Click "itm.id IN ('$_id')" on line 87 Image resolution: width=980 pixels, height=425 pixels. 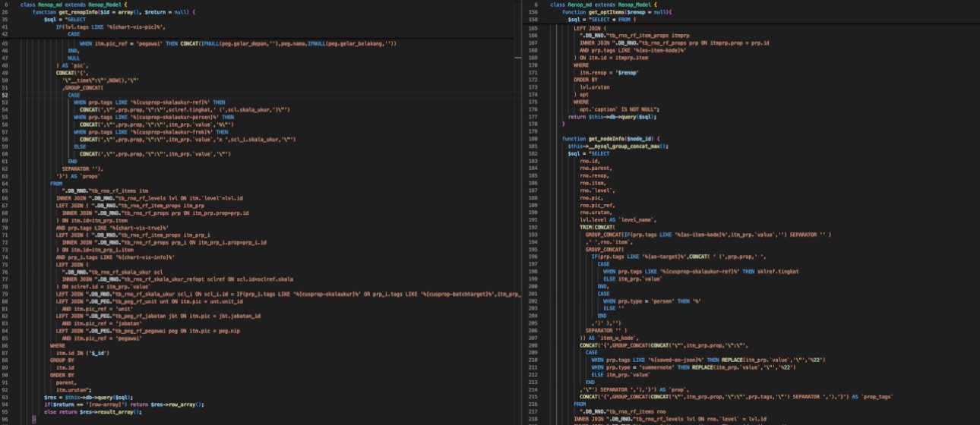pyautogui.click(x=82, y=352)
